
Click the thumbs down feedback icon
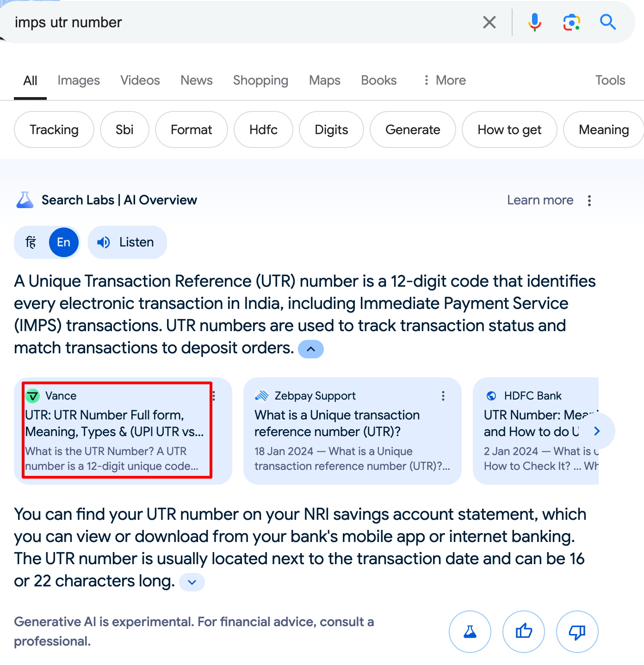tap(577, 631)
